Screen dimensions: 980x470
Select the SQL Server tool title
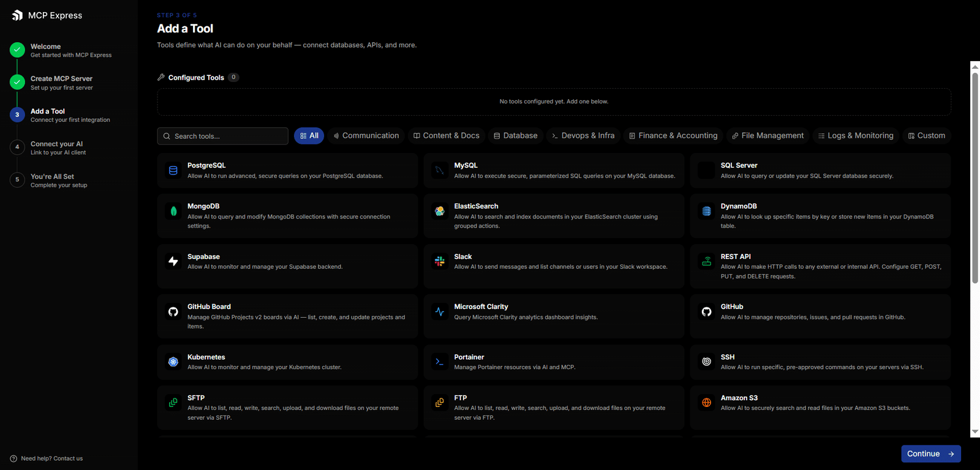click(739, 165)
